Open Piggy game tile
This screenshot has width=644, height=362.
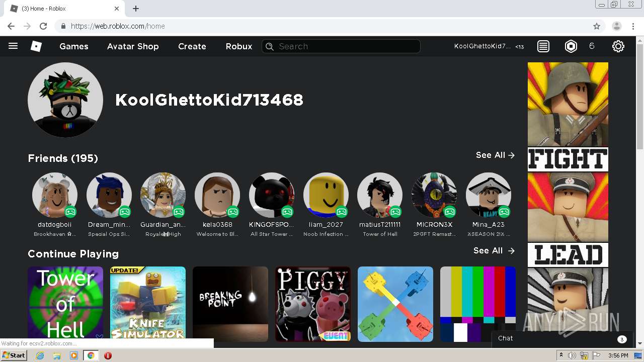point(313,304)
